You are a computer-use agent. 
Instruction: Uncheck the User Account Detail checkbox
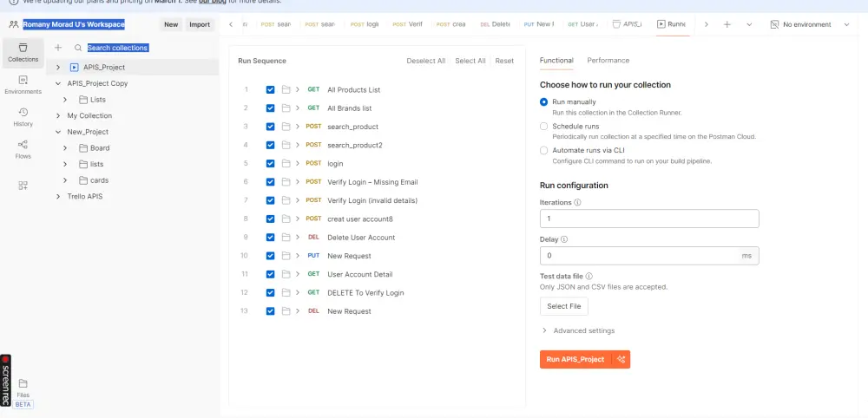270,274
